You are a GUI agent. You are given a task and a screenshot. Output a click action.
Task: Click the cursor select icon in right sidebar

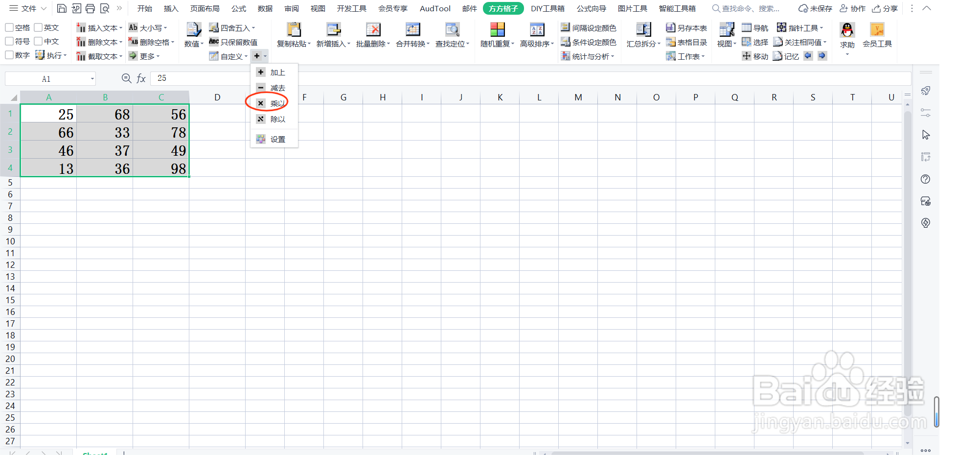click(925, 135)
